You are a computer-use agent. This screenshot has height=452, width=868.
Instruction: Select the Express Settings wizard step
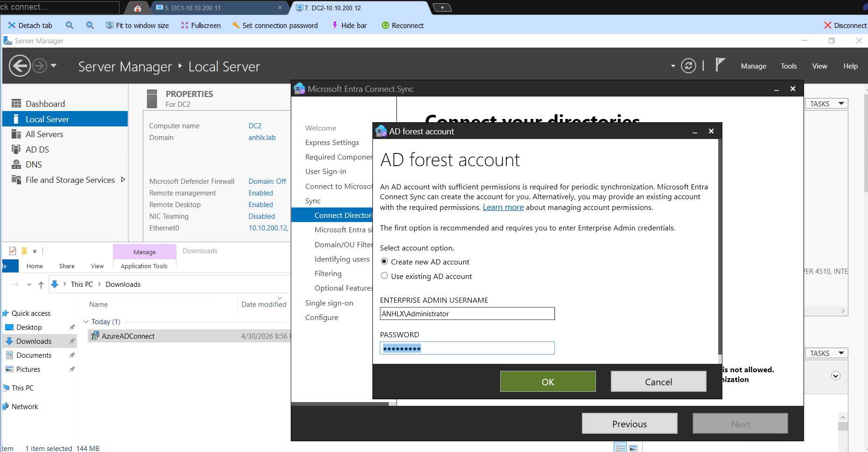pyautogui.click(x=332, y=142)
